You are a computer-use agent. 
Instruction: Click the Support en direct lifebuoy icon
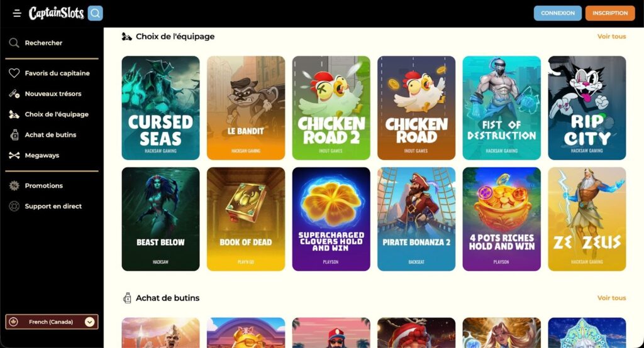click(x=14, y=206)
